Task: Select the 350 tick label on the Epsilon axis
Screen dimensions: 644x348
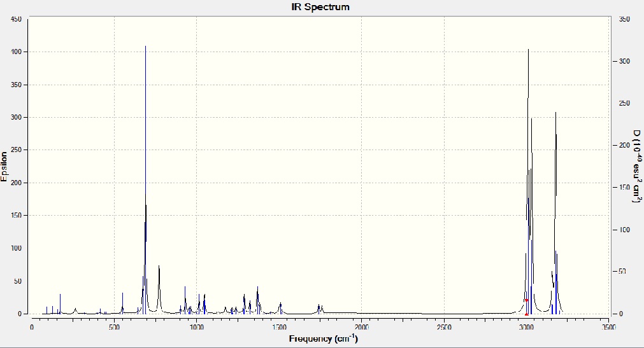Action: [16, 85]
